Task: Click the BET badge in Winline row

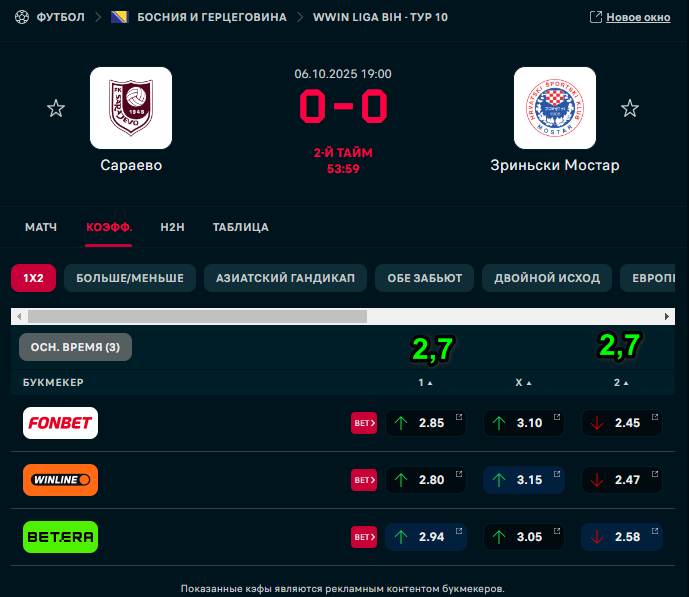Action: pyautogui.click(x=364, y=480)
